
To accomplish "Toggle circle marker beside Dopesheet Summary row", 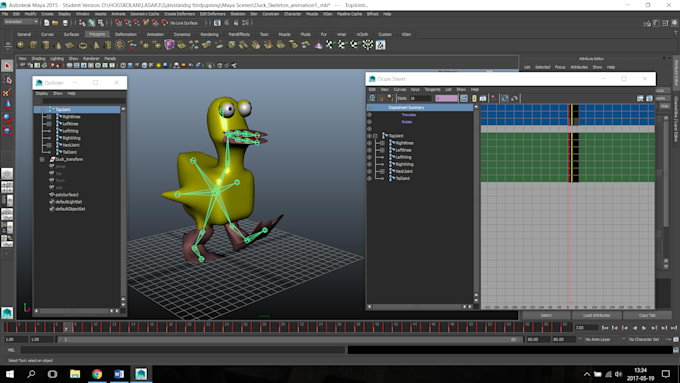I will 369,108.
